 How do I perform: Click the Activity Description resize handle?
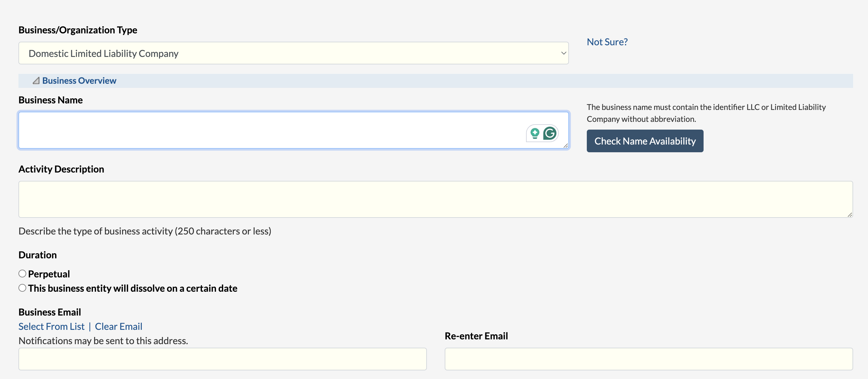(850, 215)
